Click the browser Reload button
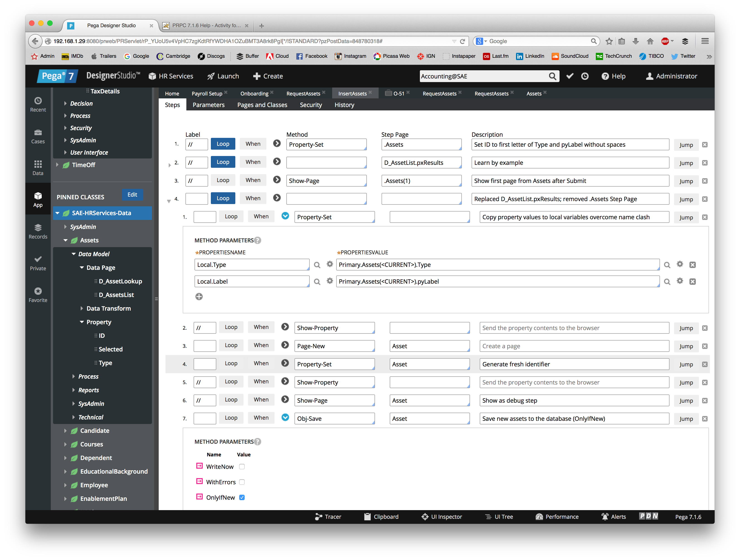 click(463, 41)
